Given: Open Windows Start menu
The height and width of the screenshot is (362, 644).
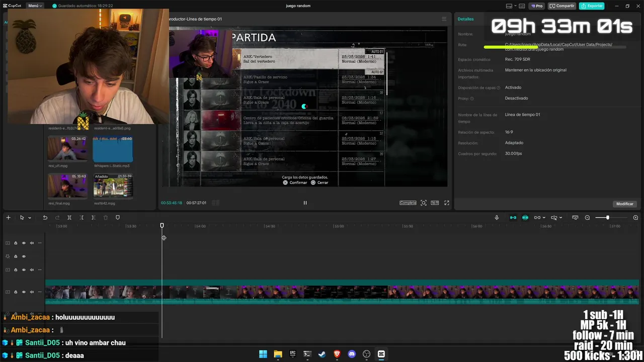Looking at the screenshot, I should click(x=263, y=354).
